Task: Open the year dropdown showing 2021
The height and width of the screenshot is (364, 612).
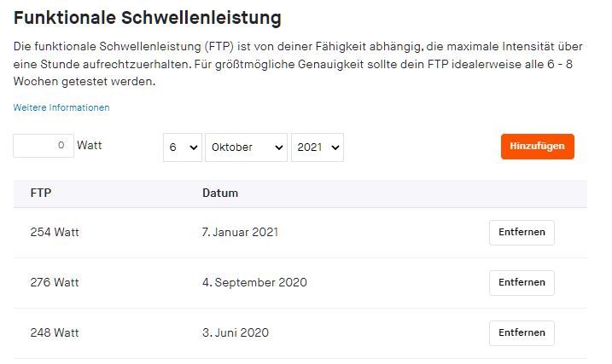Action: click(317, 147)
